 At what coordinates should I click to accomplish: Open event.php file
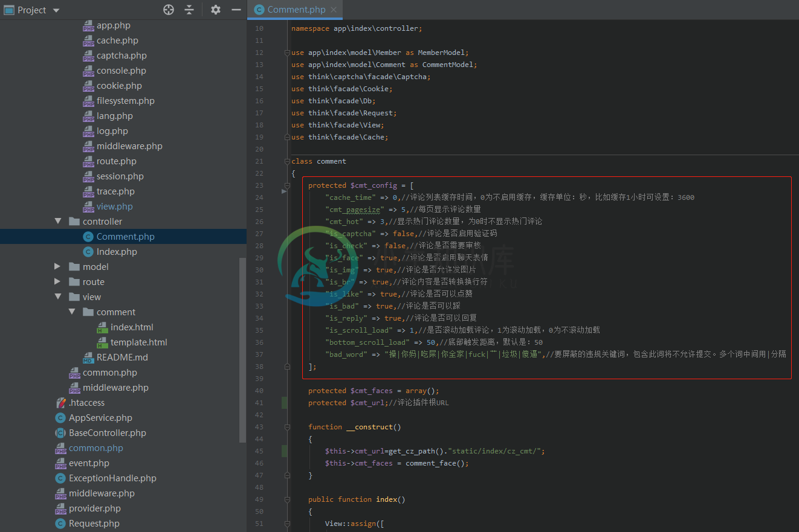tap(89, 463)
